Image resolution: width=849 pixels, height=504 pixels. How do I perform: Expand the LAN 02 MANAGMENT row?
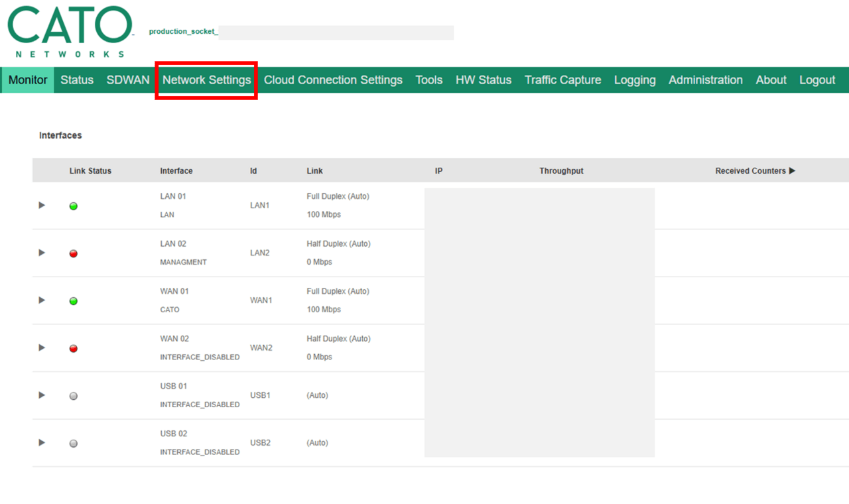[42, 253]
